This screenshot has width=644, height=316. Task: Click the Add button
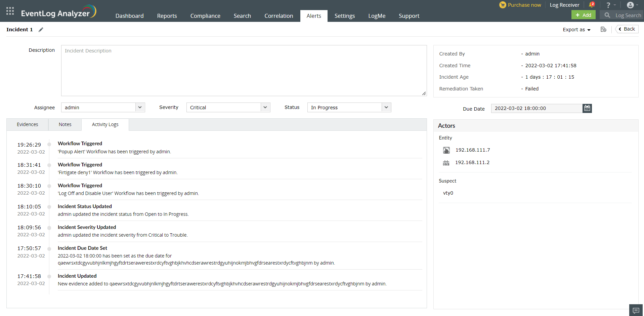point(583,15)
